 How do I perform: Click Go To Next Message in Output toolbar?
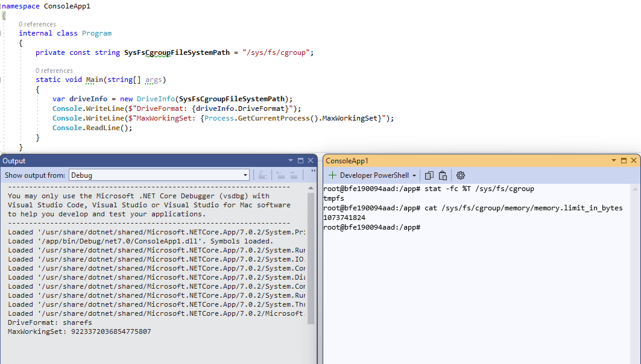(294, 175)
